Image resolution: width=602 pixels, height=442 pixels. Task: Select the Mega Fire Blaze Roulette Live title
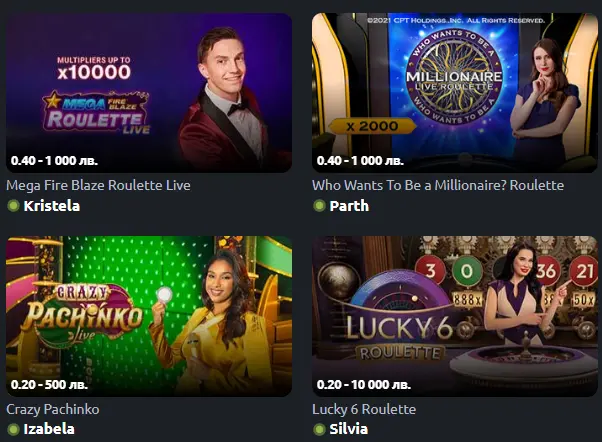98,185
